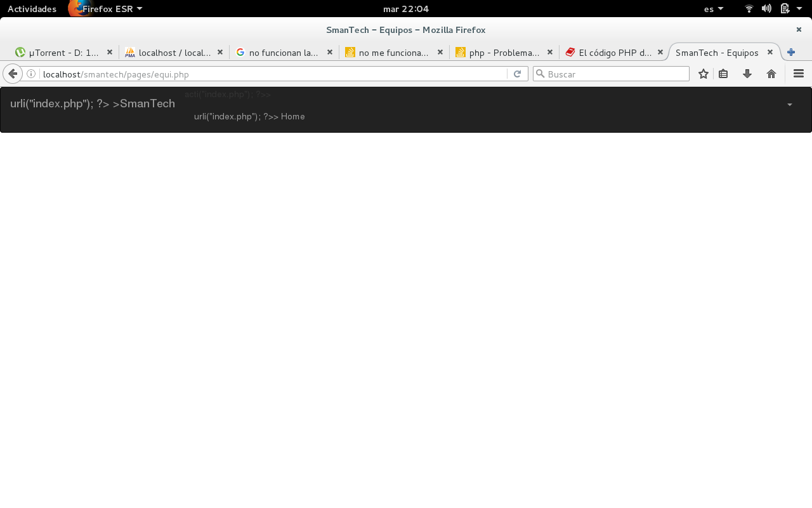Open the Downloads arrow icon

pos(747,74)
